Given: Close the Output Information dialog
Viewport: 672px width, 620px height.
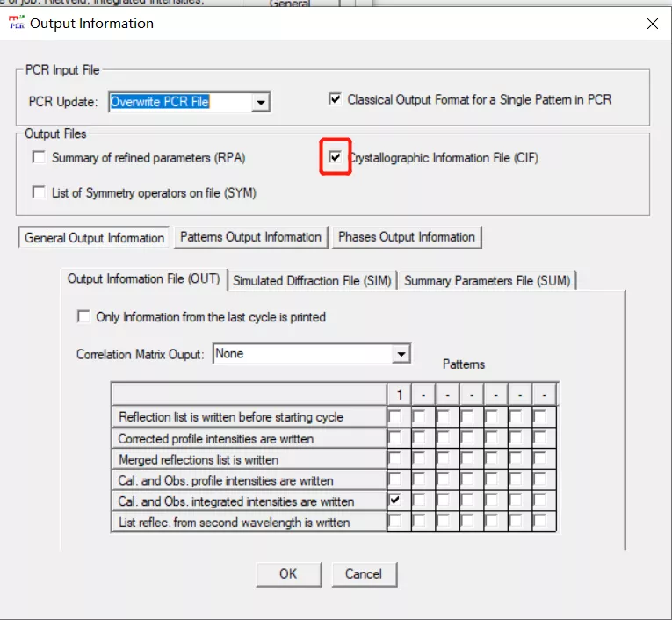Looking at the screenshot, I should (x=652, y=24).
